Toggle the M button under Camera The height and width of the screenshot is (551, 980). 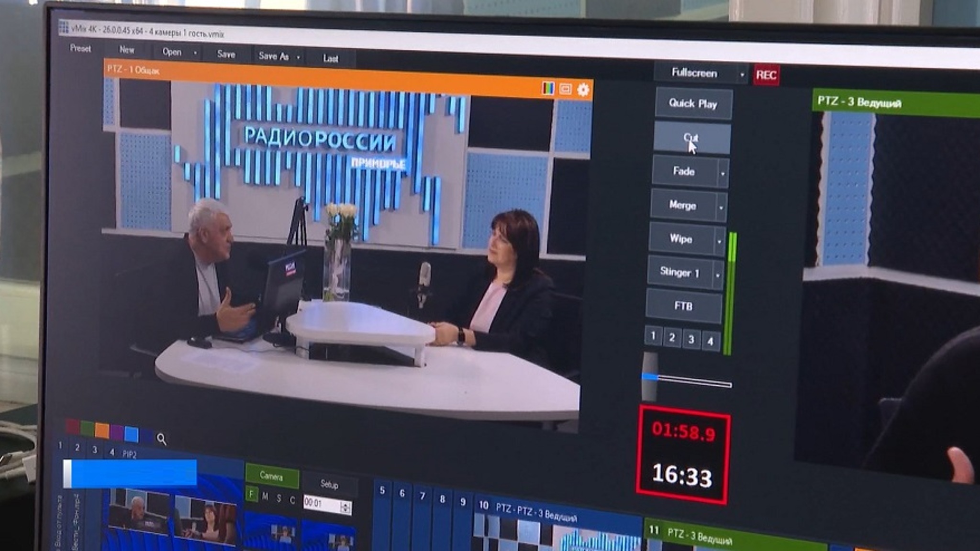(265, 497)
